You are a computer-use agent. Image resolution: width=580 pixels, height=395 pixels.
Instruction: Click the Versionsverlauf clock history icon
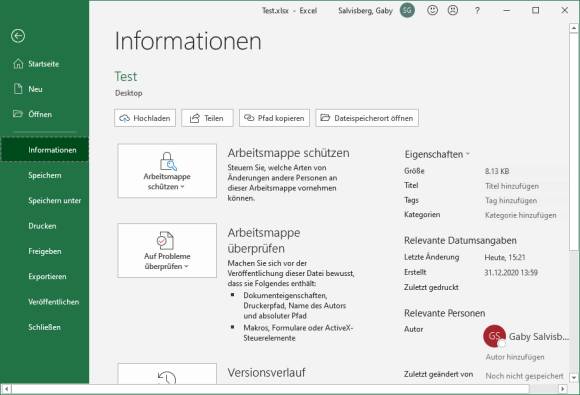[167, 378]
